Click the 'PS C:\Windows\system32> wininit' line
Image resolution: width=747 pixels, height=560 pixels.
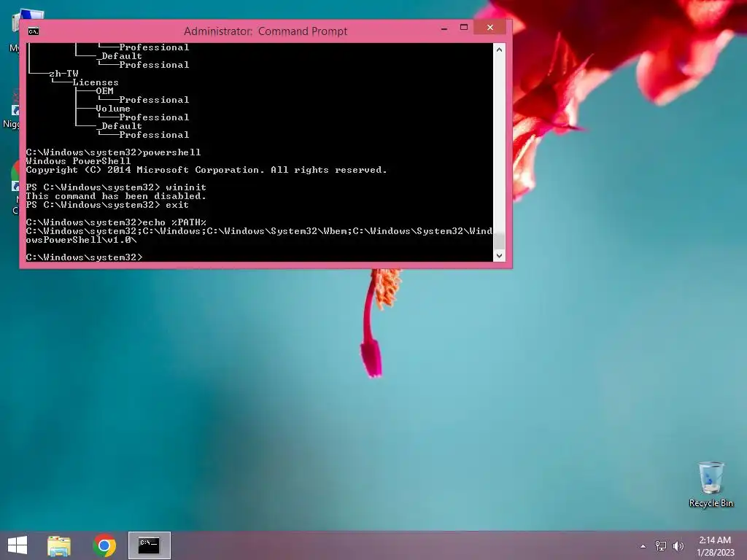click(116, 187)
